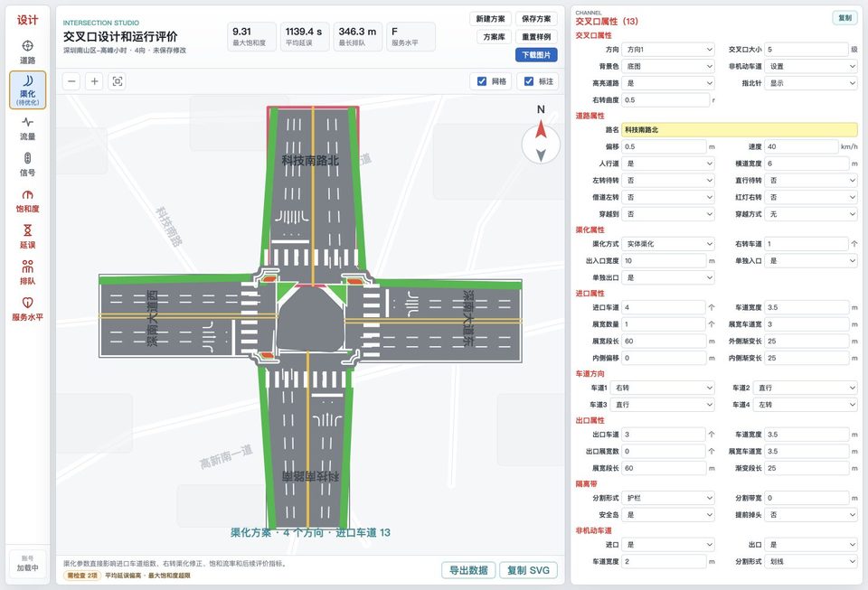Open the 单独入口 dropdown
Screen dimensions: 868x590
(812, 260)
